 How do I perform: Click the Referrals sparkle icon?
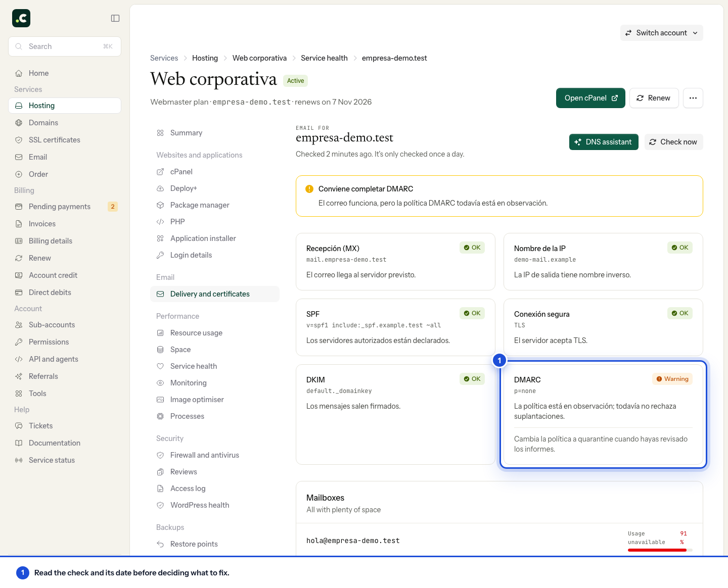[19, 376]
